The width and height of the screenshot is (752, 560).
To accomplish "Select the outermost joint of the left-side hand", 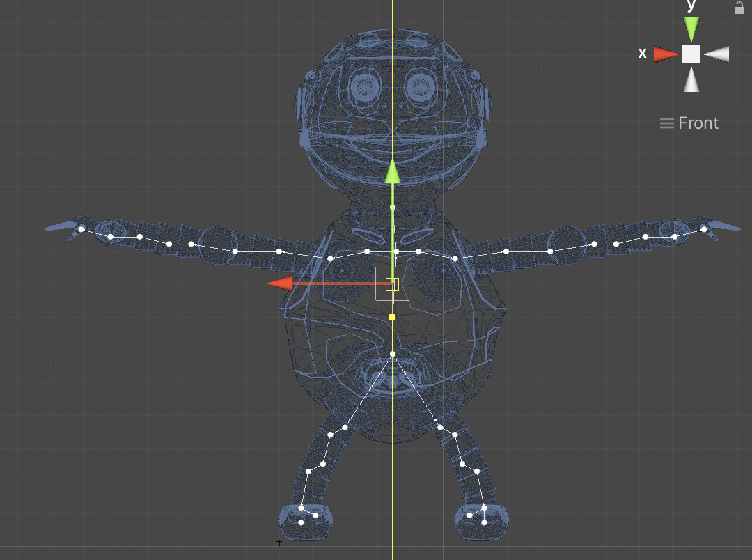I will click(81, 229).
